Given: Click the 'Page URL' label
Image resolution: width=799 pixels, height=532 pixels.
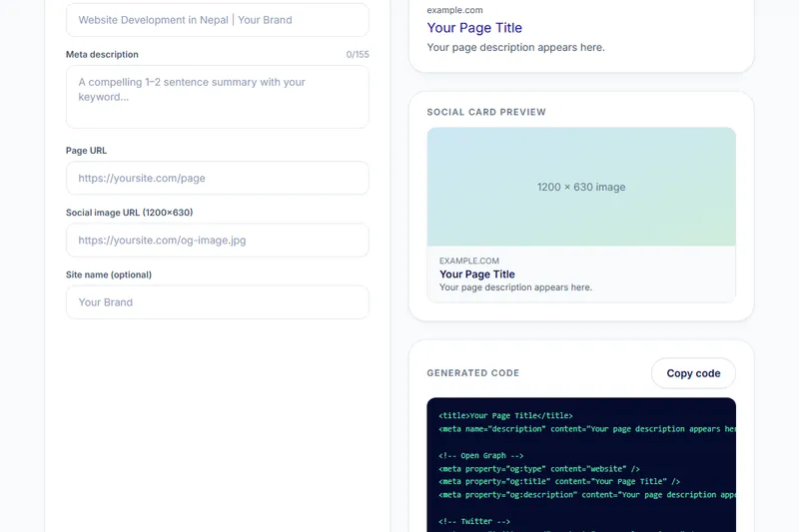Looking at the screenshot, I should coord(86,151).
